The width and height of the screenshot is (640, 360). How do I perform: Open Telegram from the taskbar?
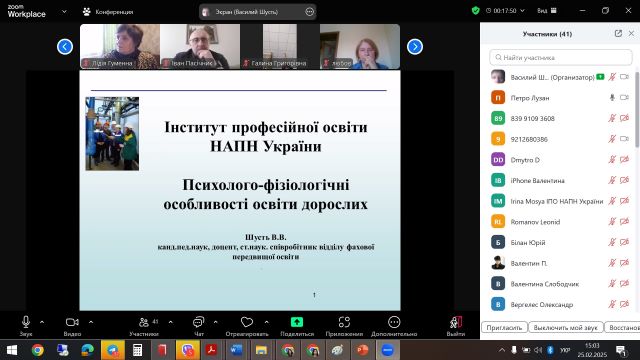113,350
